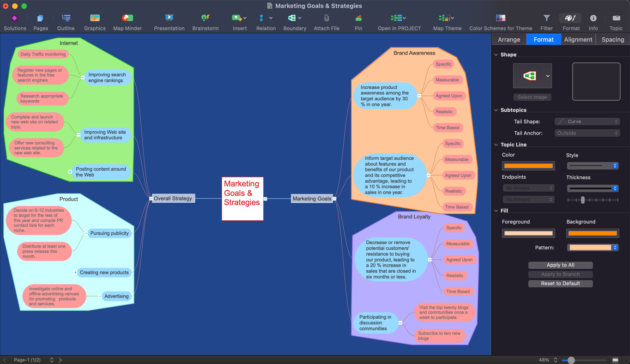
Task: Click the Insert topic icon
Action: pos(236,18)
